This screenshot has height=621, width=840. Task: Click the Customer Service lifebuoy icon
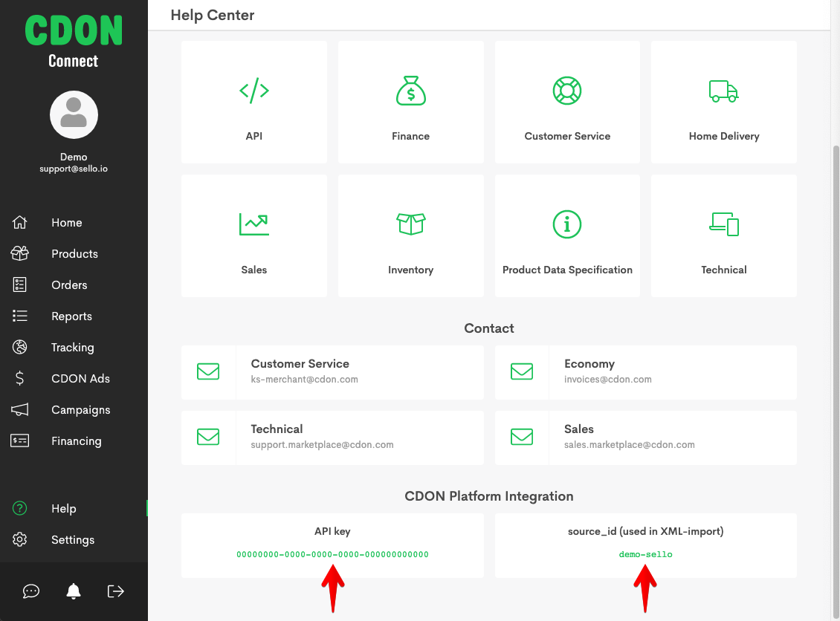(567, 91)
